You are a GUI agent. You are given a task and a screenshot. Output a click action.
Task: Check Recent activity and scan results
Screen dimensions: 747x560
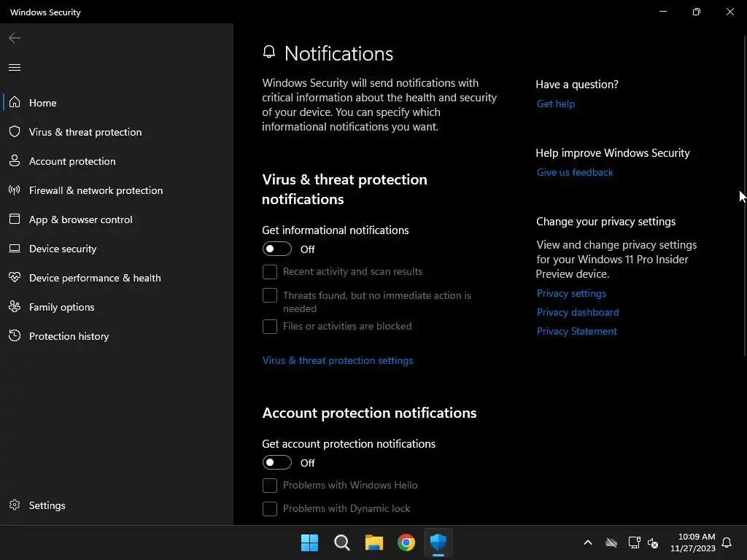tap(270, 272)
